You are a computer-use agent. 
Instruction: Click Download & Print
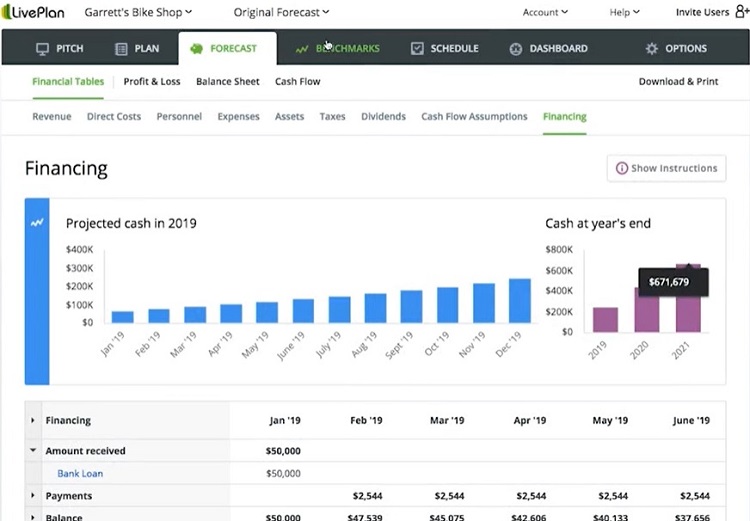pyautogui.click(x=678, y=82)
